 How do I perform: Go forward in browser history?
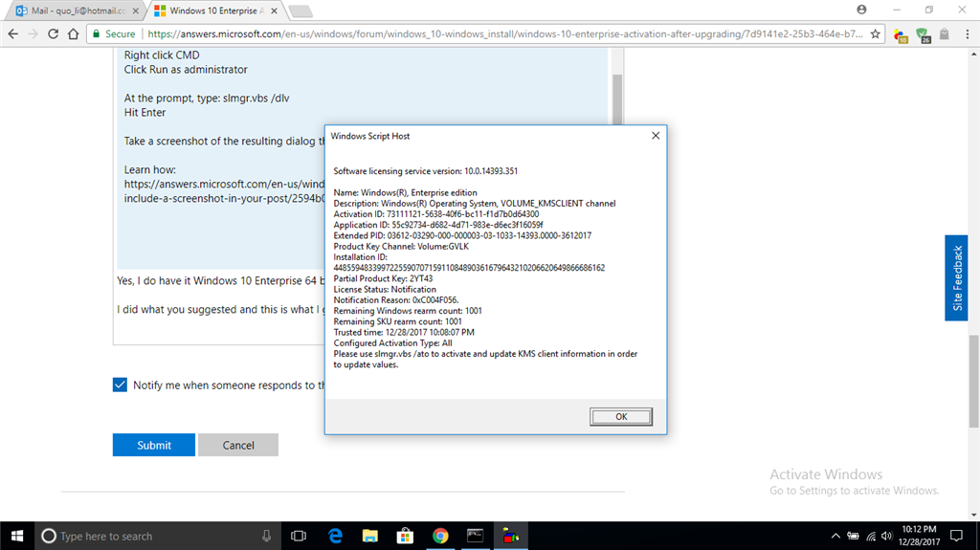click(33, 33)
